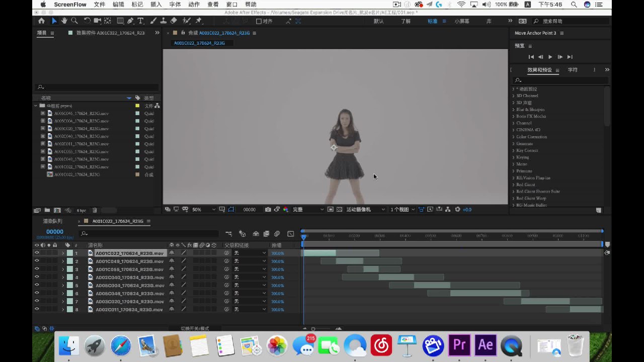Switch to the 了解 workspace
The width and height of the screenshot is (644, 362).
coord(406,21)
